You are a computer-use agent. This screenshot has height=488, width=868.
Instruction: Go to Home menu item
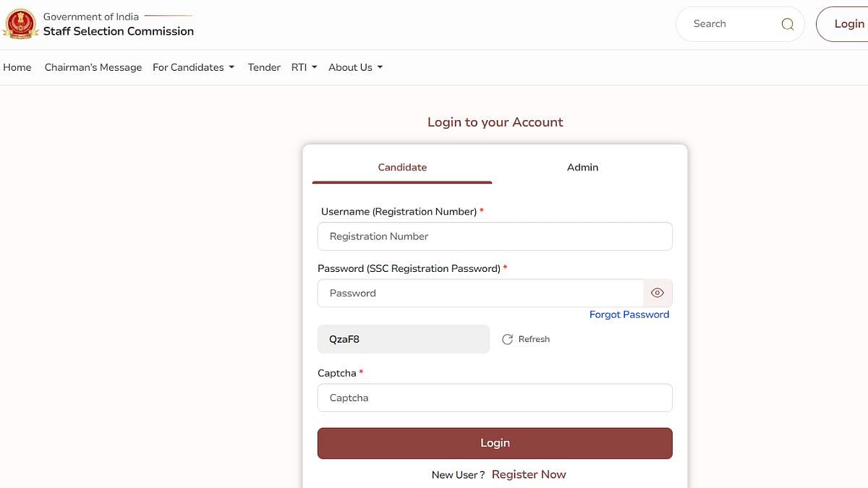tap(17, 67)
